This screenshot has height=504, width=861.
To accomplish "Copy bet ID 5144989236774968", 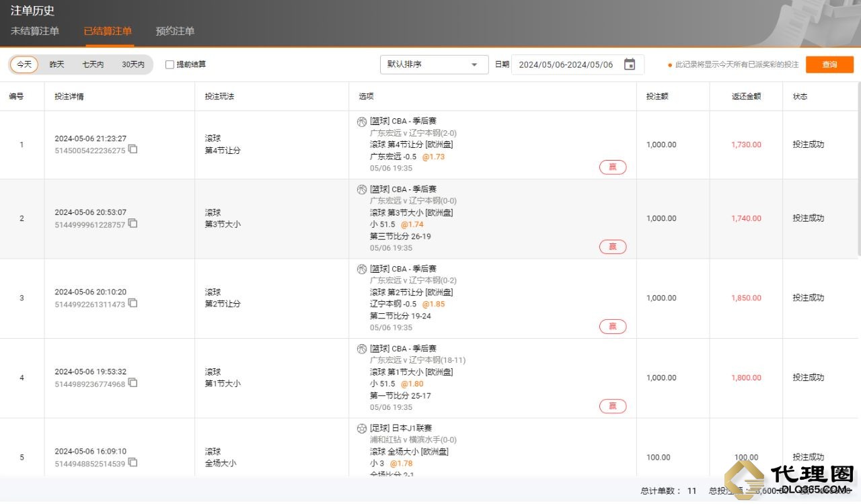I will [x=133, y=383].
